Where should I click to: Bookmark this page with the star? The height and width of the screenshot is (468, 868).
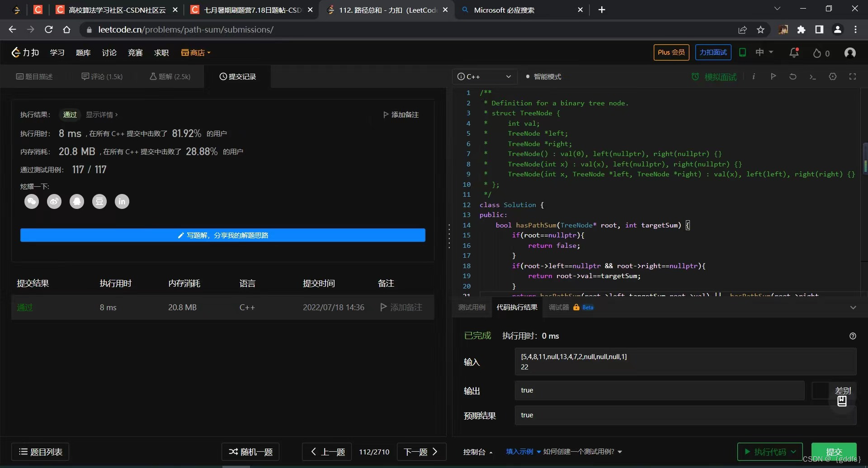click(x=760, y=30)
